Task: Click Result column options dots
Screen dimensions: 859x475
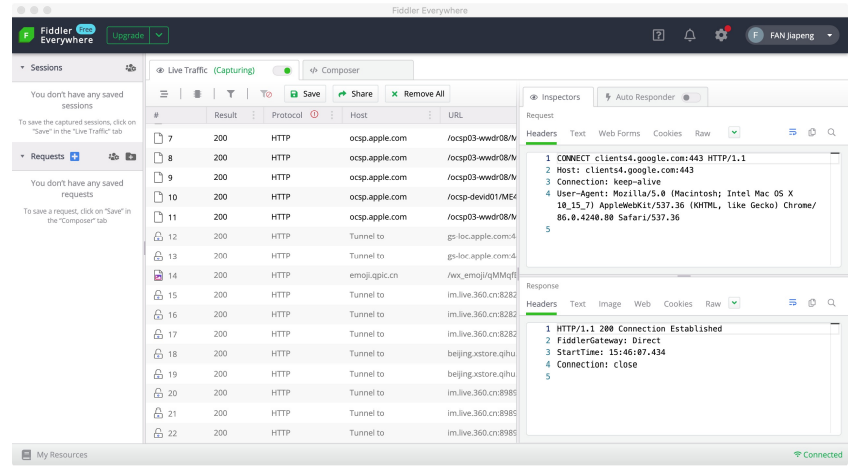Action: 253,115
